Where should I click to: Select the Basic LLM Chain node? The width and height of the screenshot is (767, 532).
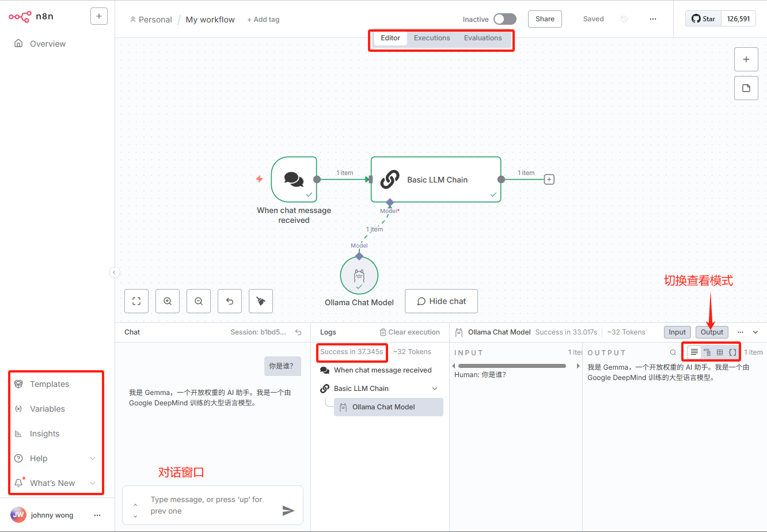[436, 179]
